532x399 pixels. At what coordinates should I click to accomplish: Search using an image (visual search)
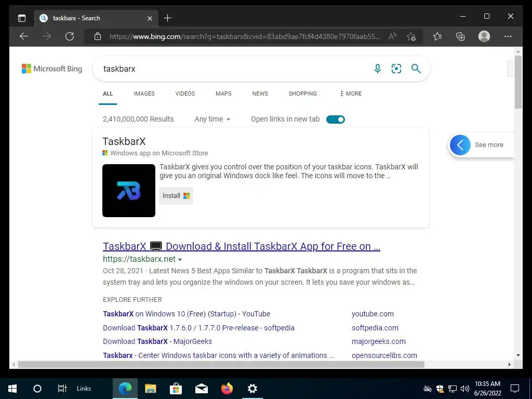396,69
